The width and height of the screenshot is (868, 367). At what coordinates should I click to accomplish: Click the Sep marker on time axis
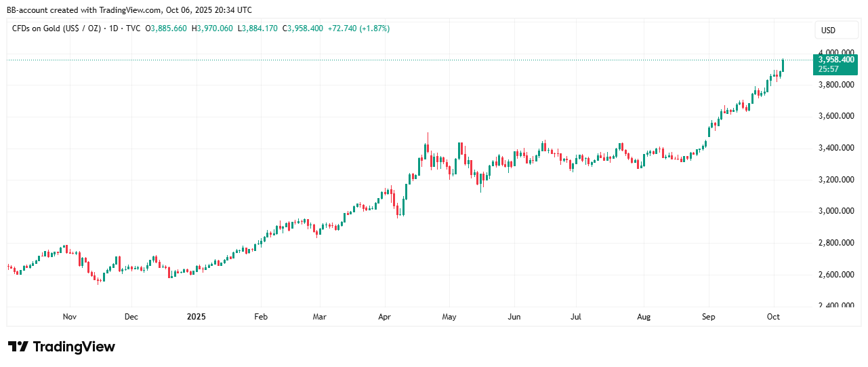709,317
